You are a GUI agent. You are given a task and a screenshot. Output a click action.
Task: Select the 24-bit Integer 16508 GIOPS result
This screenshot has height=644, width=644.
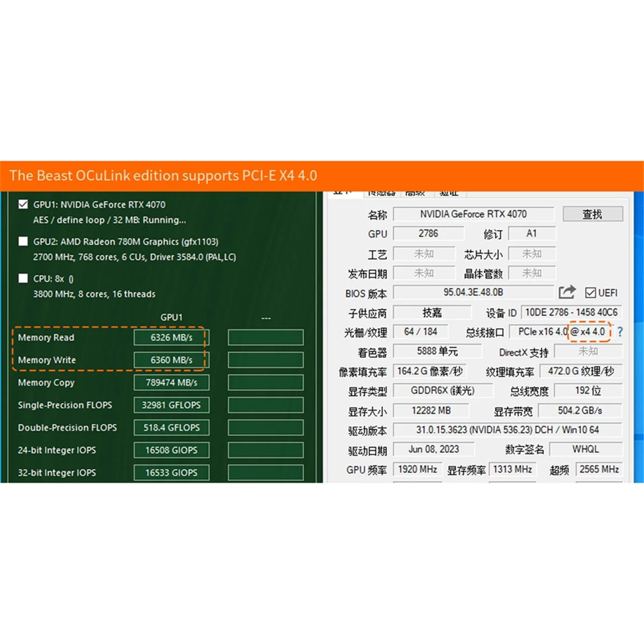click(x=172, y=450)
